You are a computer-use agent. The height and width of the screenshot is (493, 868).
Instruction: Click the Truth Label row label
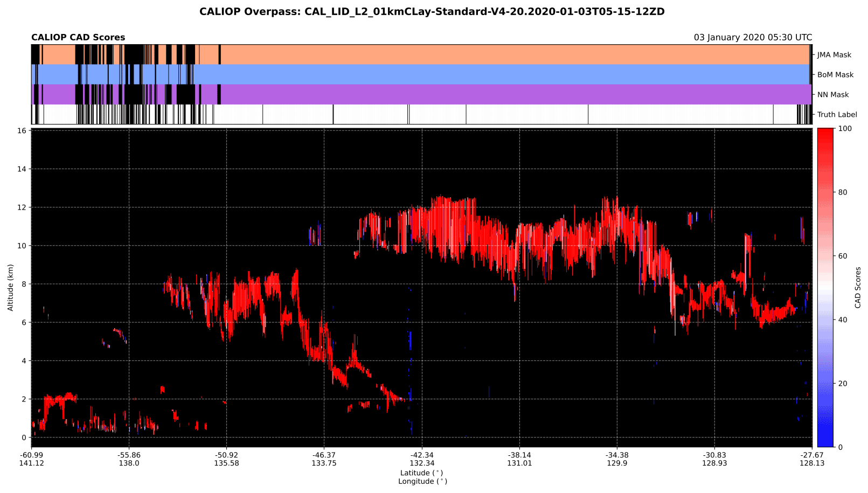[837, 115]
